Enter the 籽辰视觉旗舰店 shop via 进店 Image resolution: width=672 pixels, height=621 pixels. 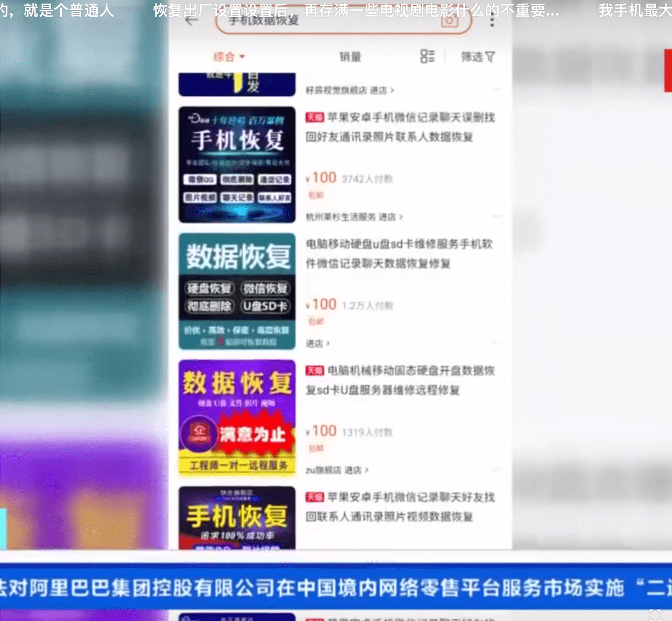382,90
